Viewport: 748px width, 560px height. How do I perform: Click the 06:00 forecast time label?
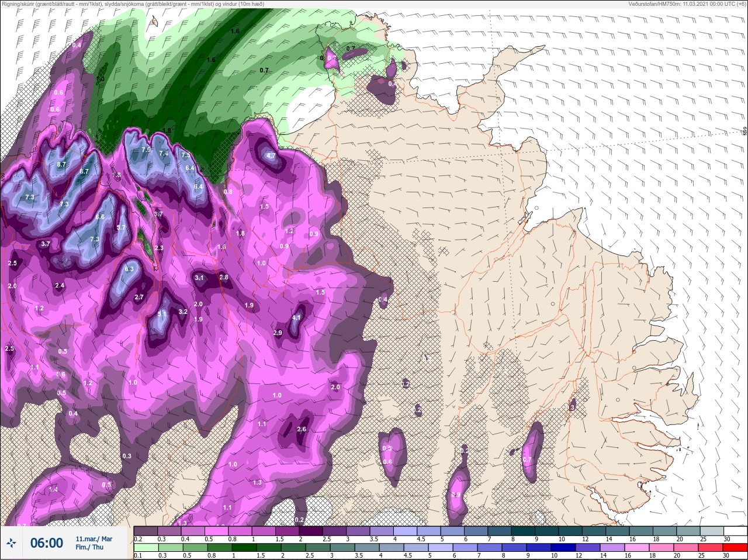(47, 543)
